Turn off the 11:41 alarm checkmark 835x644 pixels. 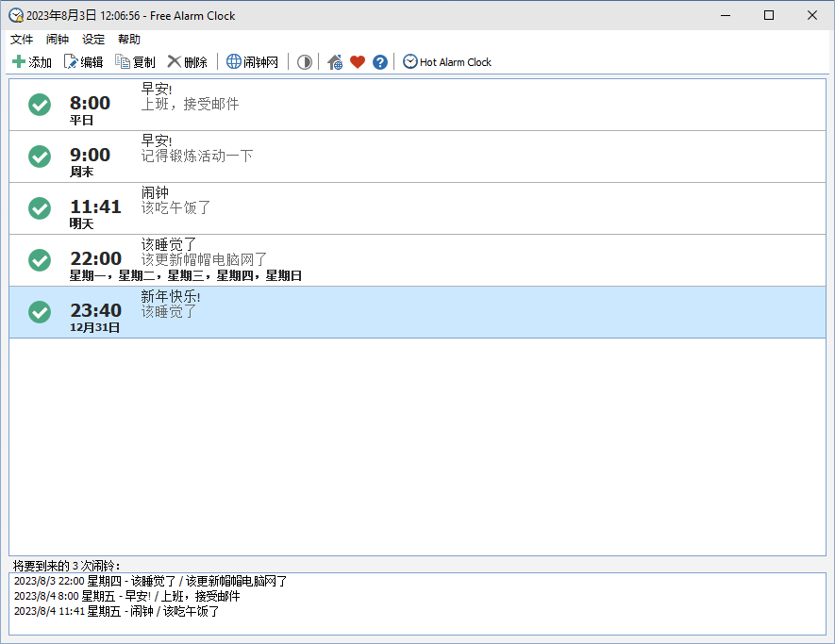(40, 208)
